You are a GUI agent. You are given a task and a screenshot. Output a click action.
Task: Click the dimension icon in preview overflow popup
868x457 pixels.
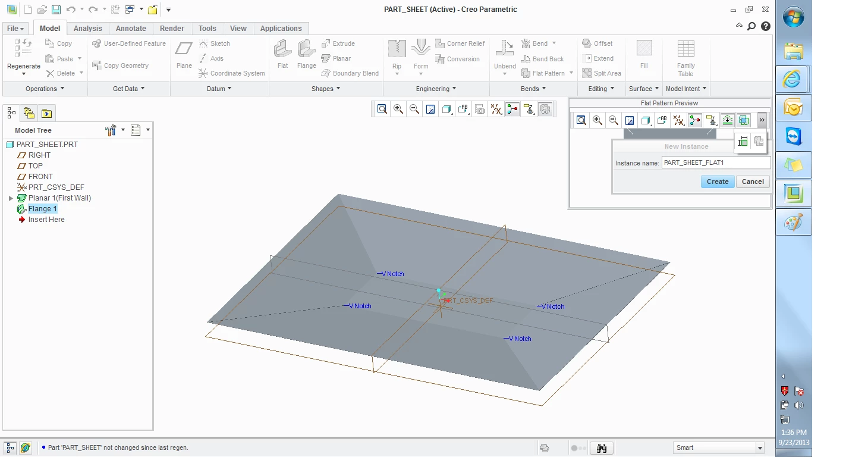click(x=743, y=141)
